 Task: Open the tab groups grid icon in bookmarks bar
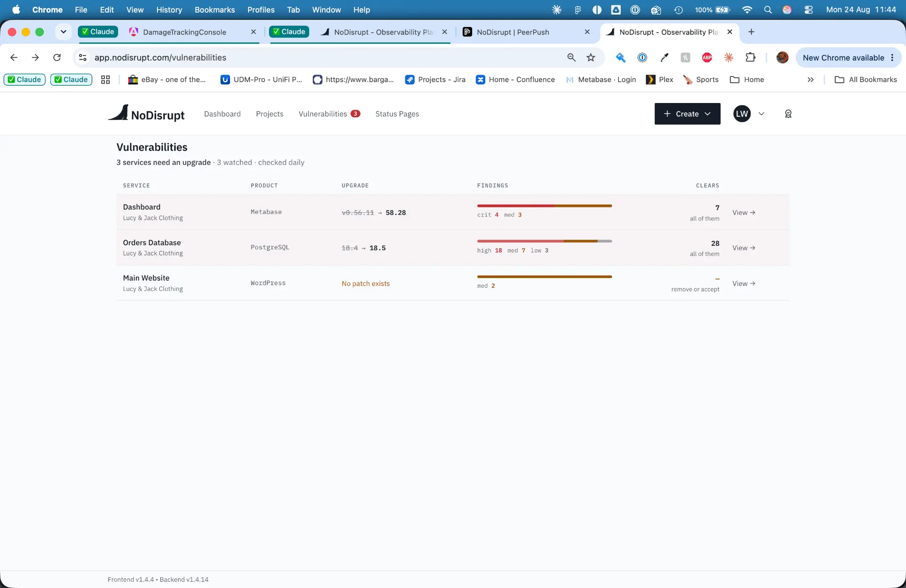click(x=105, y=80)
